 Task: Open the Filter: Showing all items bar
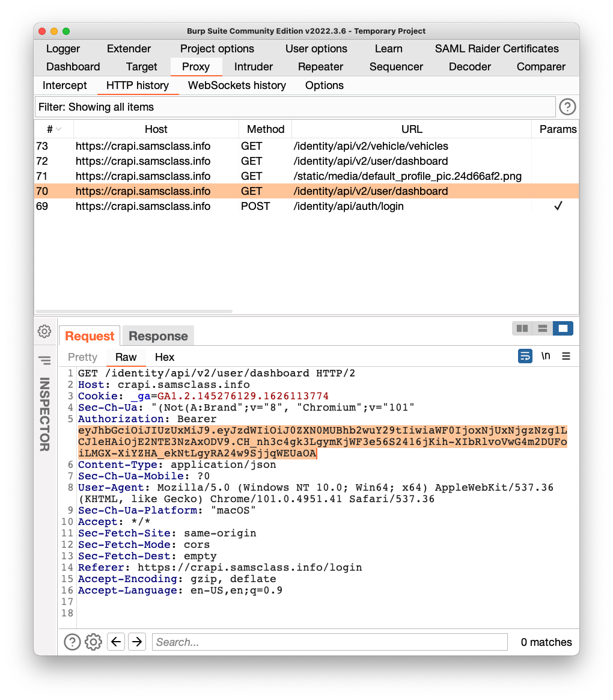tap(295, 107)
